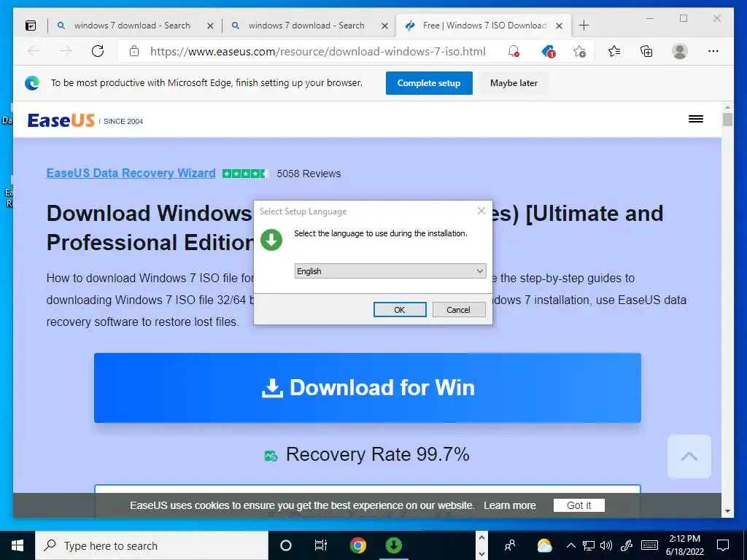Open a new browser tab
The height and width of the screenshot is (560, 747).
(584, 26)
